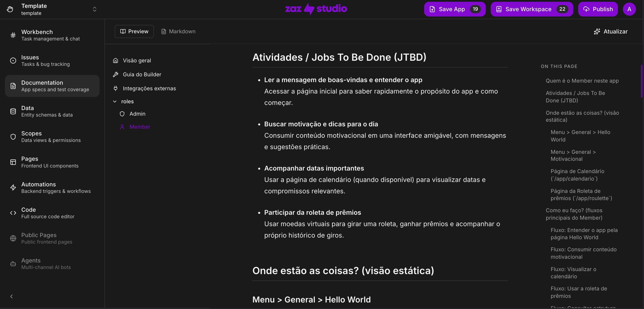Click the Pages layout icon
644x309 pixels.
(13, 162)
